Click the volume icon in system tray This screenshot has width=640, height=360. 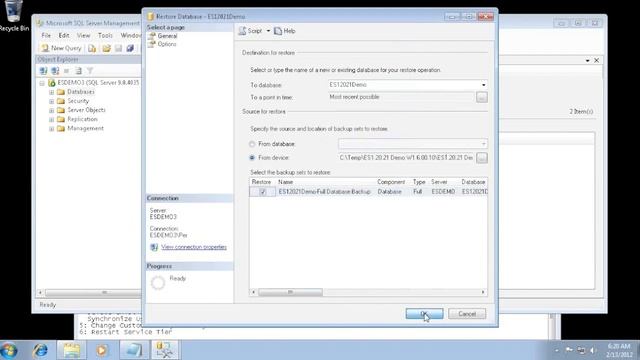593,350
